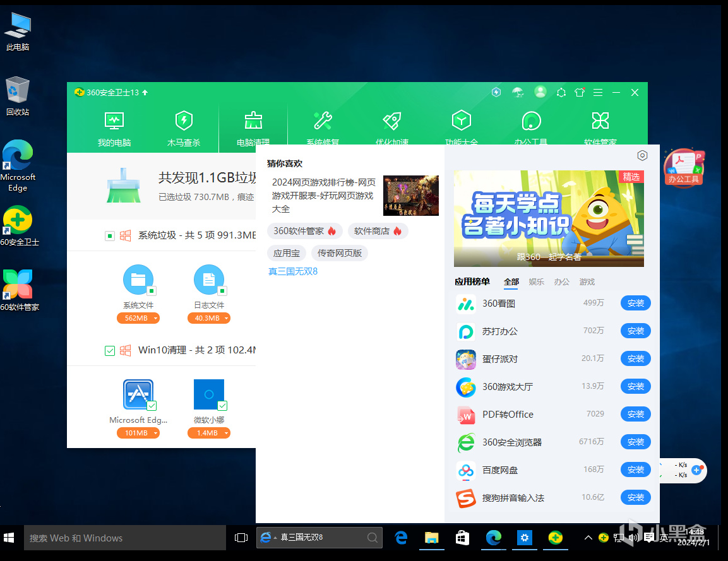Open the floating 办公工具 desktop widget
This screenshot has height=561, width=728.
(x=683, y=167)
